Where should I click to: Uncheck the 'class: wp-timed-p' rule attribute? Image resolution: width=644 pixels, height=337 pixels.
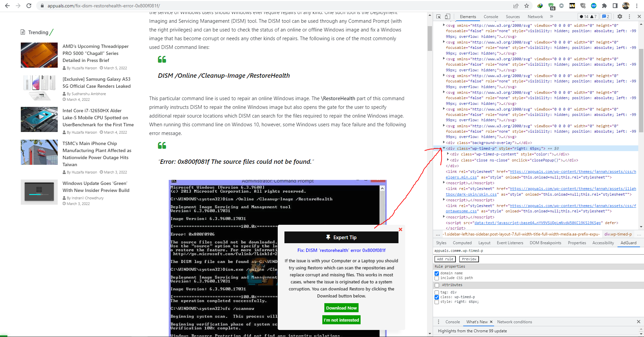[437, 297]
